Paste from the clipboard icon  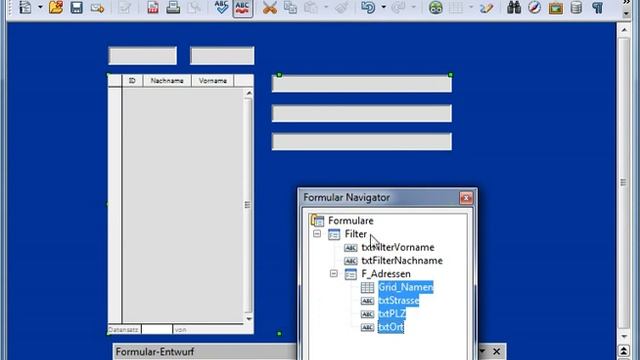click(x=311, y=7)
